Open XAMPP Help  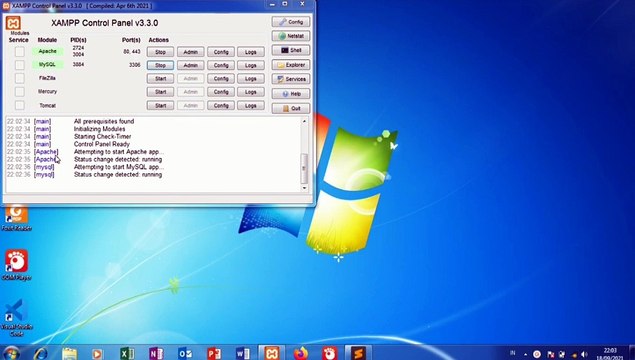click(x=291, y=94)
